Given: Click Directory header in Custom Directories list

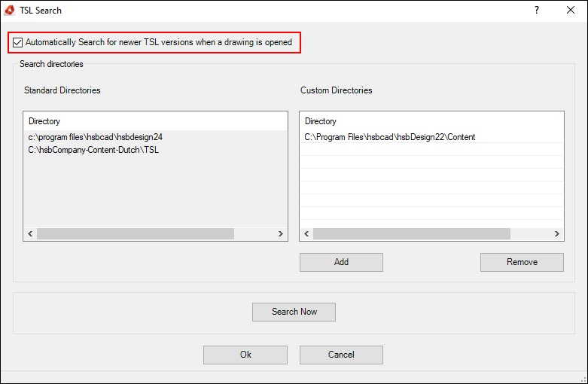Looking at the screenshot, I should [431, 121].
